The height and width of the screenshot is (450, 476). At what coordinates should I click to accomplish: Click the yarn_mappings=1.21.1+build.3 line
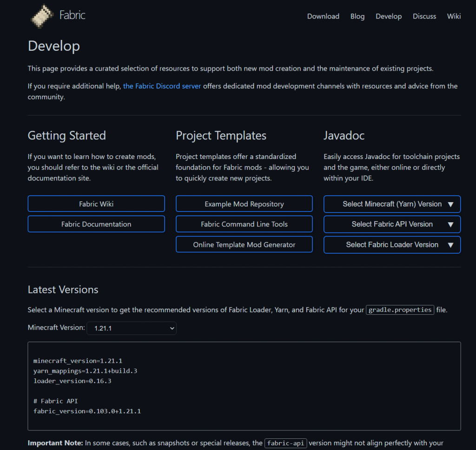click(x=86, y=371)
